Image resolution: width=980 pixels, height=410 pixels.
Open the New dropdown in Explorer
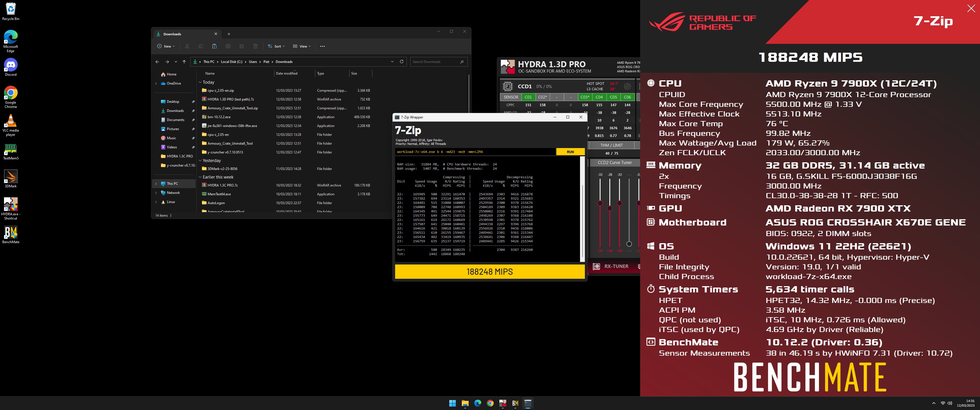[x=166, y=46]
